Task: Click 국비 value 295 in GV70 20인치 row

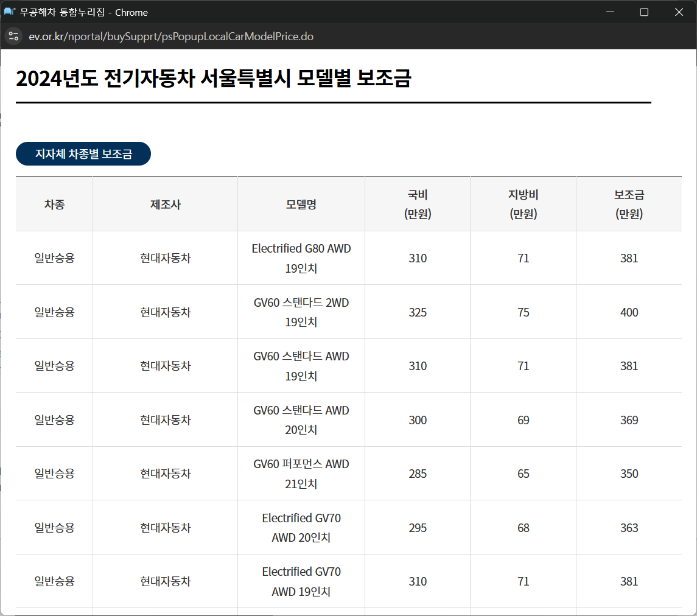Action: point(418,528)
